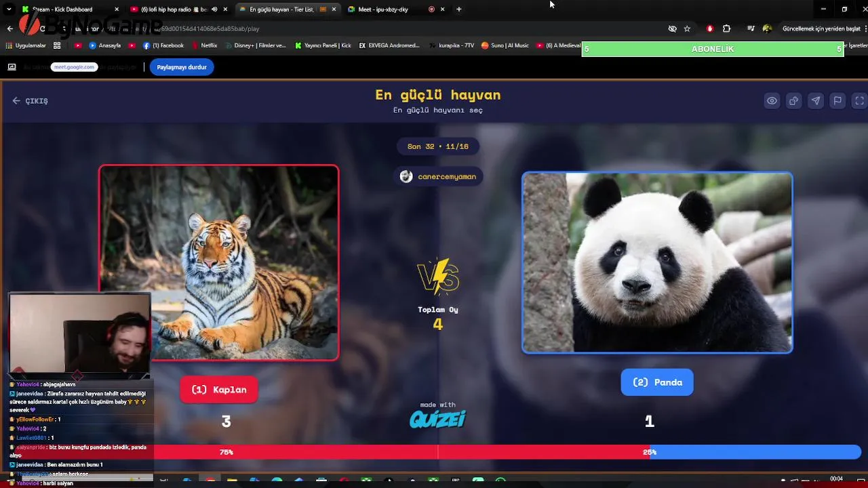This screenshot has width=868, height=488.
Task: Click the flag report icon in quiz header
Action: tap(837, 101)
